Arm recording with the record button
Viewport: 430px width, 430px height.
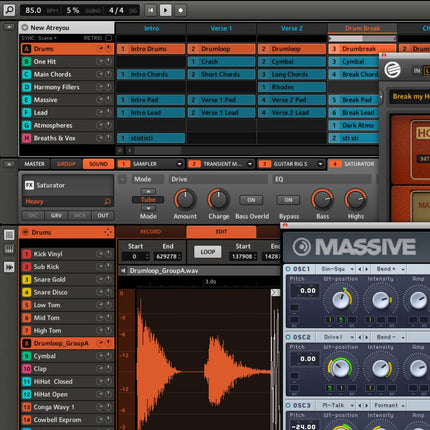coord(180,10)
